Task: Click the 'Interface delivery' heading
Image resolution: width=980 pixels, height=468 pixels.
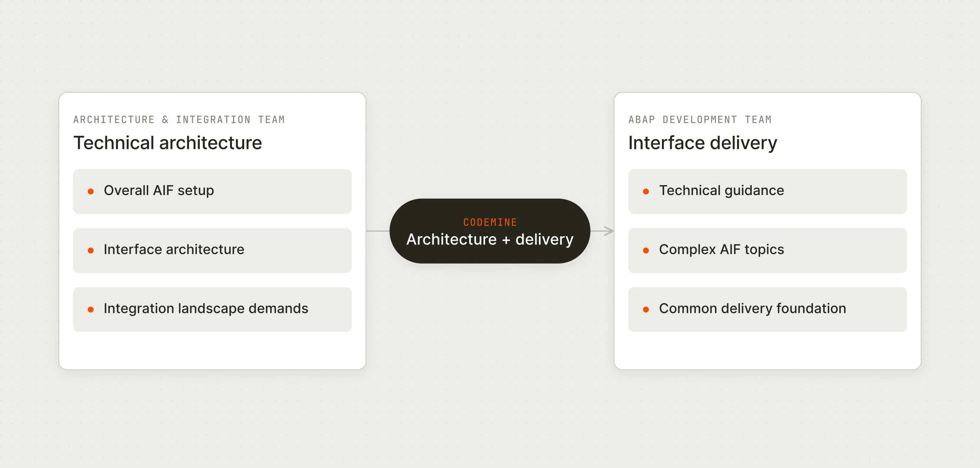Action: tap(703, 143)
